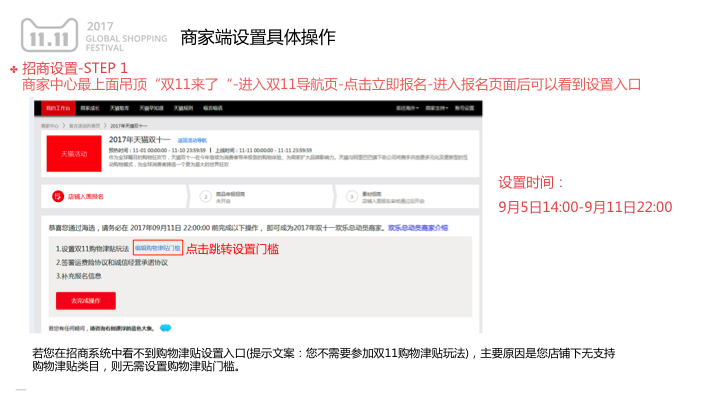
Task: Click 2.签署运费险协议和诚信经营承诺协议 text
Action: coord(112,263)
